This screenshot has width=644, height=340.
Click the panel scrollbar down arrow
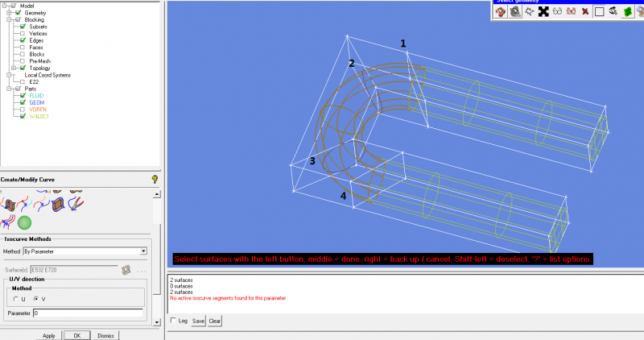click(157, 322)
